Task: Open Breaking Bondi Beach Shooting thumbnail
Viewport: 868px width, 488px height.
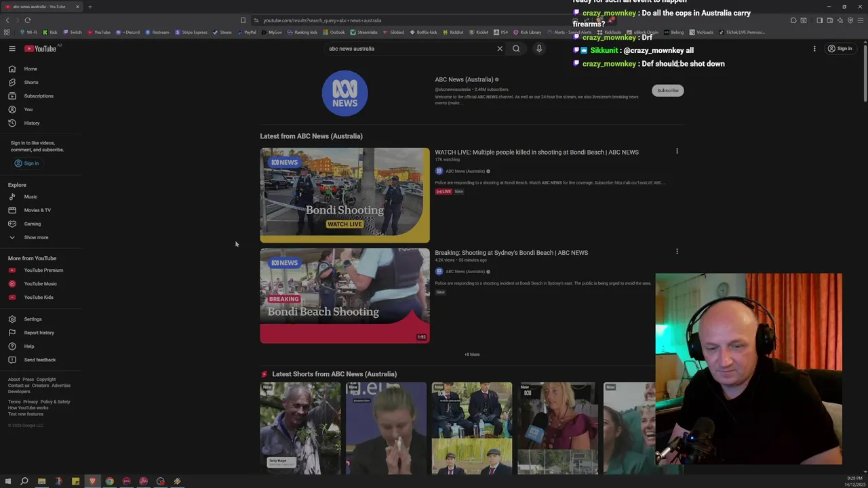Action: [344, 296]
